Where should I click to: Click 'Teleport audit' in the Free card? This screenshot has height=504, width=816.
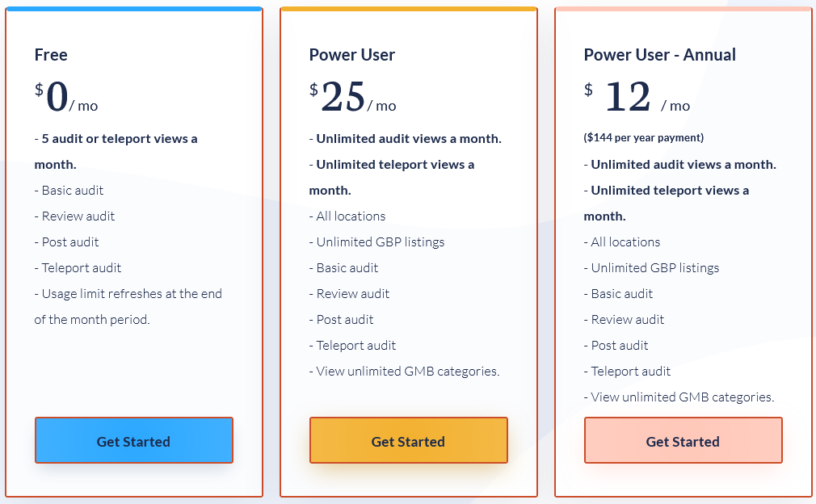click(x=81, y=268)
